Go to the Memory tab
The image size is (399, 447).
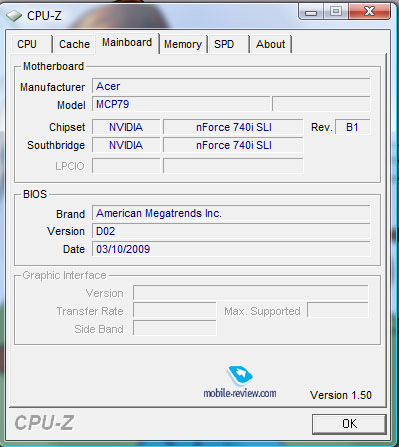(x=183, y=44)
